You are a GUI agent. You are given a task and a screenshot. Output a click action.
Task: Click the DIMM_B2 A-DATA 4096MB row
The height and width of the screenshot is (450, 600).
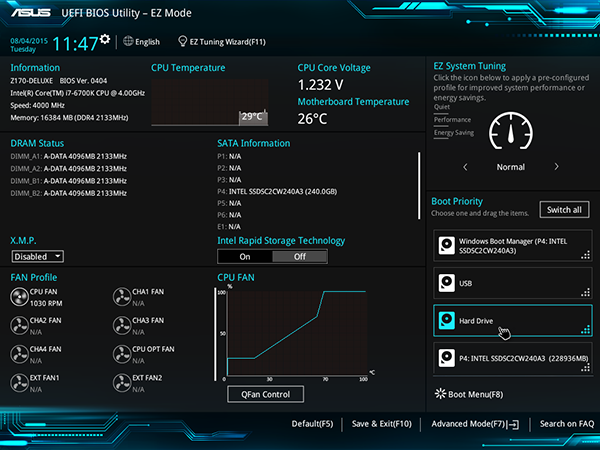(68, 193)
